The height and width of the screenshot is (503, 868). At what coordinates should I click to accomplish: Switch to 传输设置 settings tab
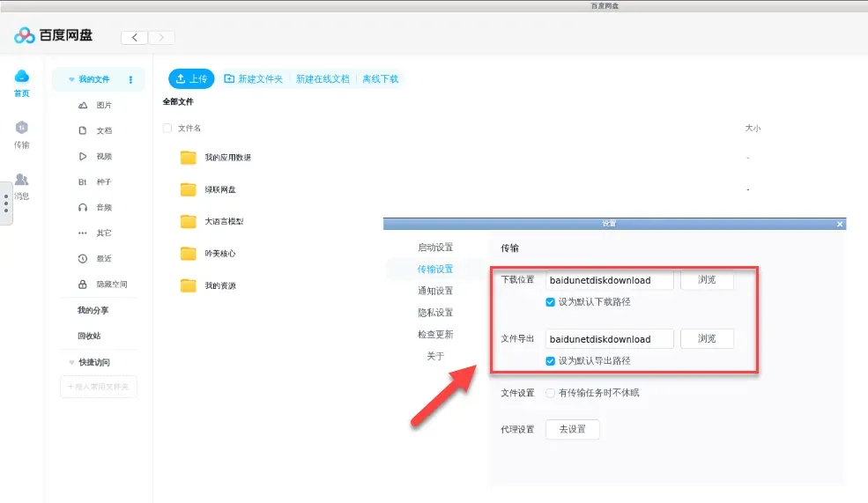pos(435,269)
